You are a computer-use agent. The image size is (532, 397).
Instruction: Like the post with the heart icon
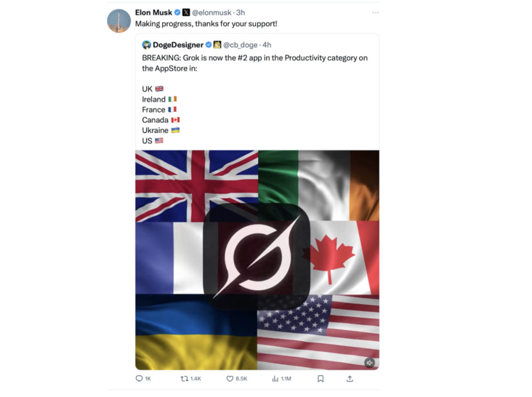click(230, 379)
